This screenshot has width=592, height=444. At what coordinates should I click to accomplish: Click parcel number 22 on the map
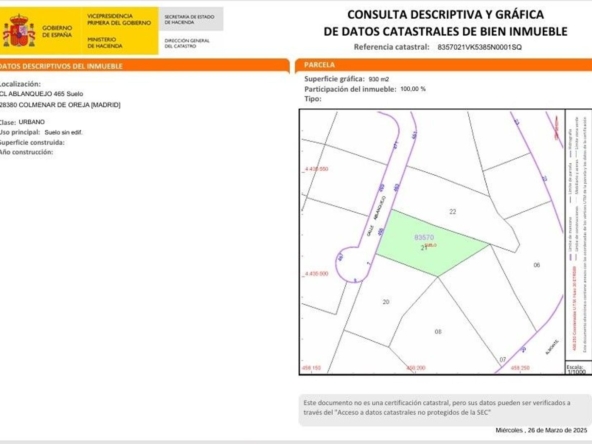pos(453,211)
